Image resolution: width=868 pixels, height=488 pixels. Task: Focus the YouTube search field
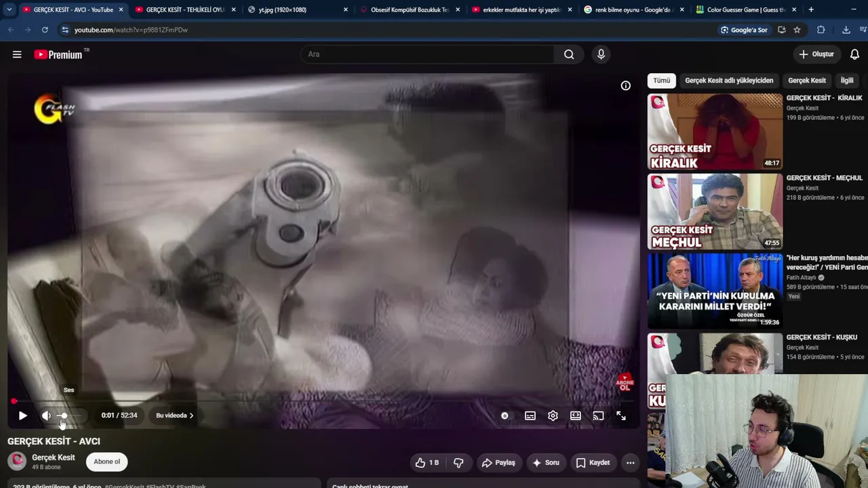[427, 54]
